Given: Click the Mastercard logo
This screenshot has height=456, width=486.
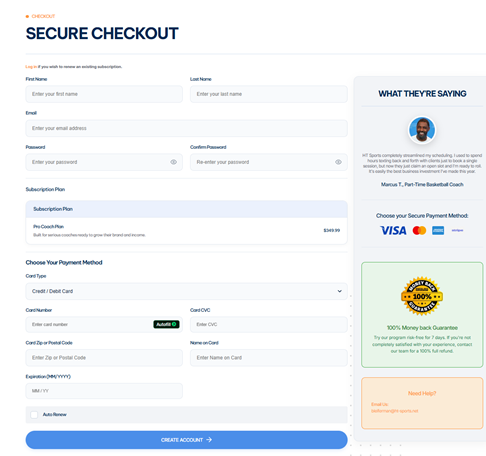Looking at the screenshot, I should point(419,230).
